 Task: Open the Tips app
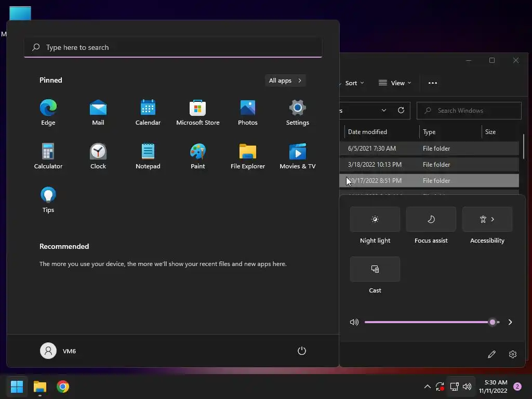(x=48, y=200)
